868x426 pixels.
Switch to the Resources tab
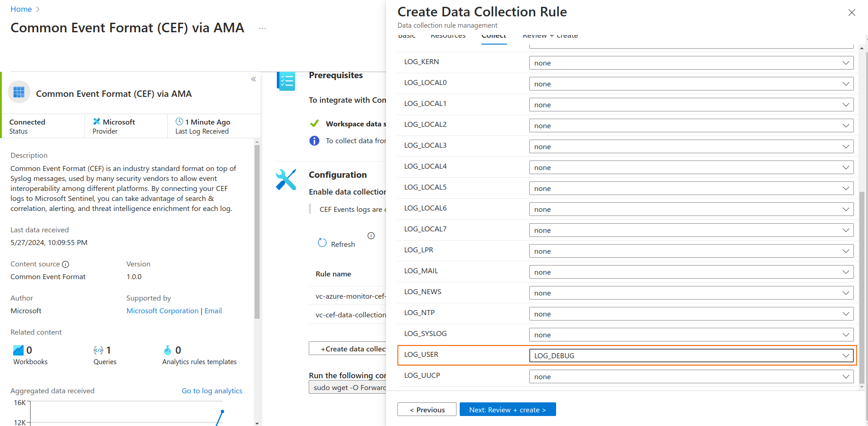pos(448,36)
